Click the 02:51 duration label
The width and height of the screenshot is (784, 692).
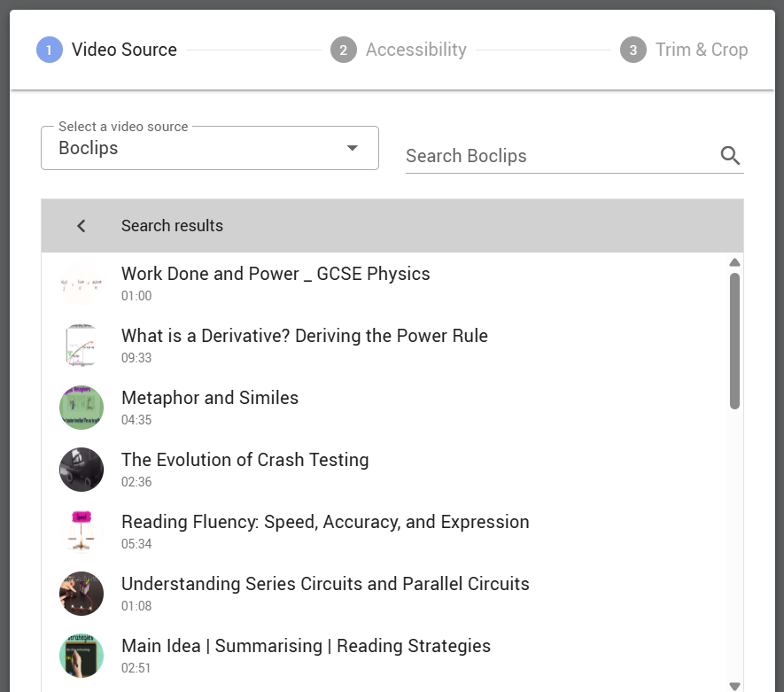[x=136, y=668]
